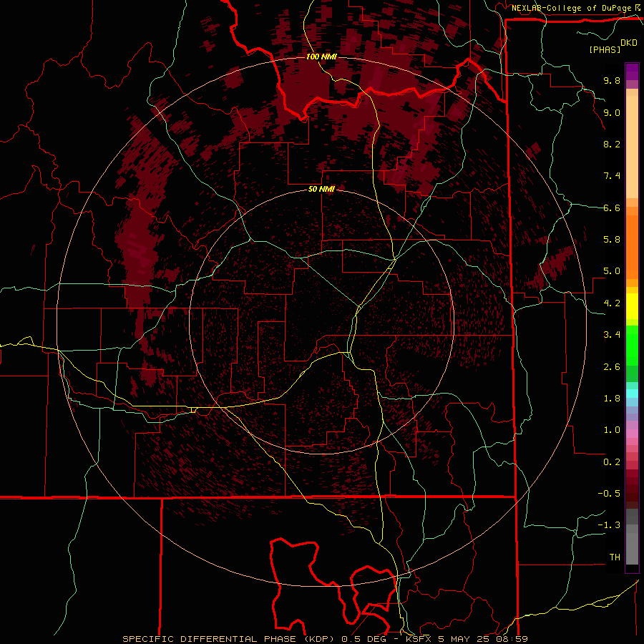Click the 5.8 value on the scale
The height and width of the screenshot is (644, 644).
coord(612,240)
